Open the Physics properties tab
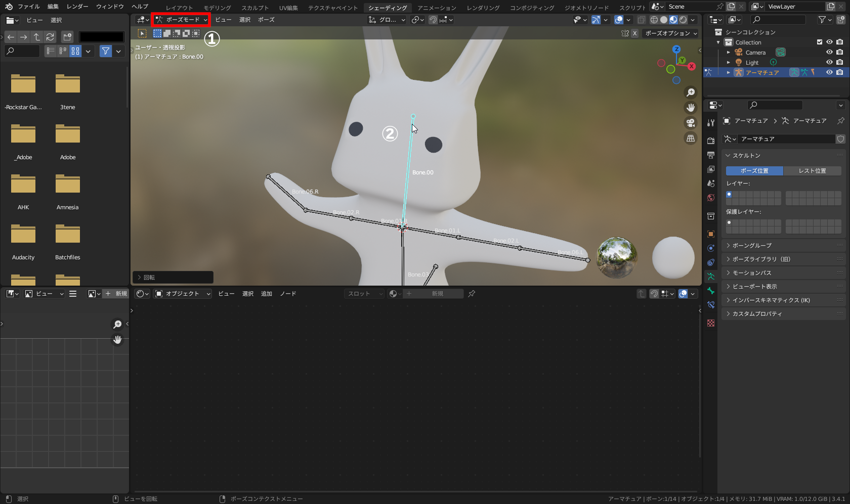The height and width of the screenshot is (504, 850). coord(711,248)
